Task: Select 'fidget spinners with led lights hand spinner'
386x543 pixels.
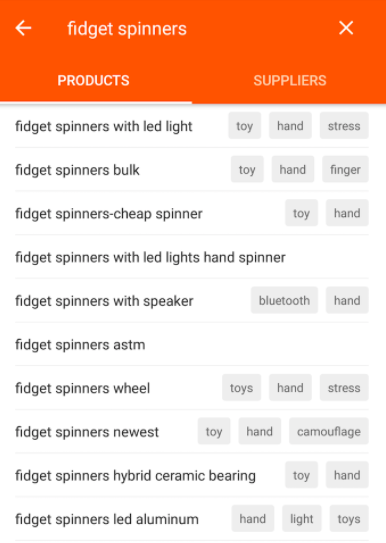Action: click(x=150, y=257)
